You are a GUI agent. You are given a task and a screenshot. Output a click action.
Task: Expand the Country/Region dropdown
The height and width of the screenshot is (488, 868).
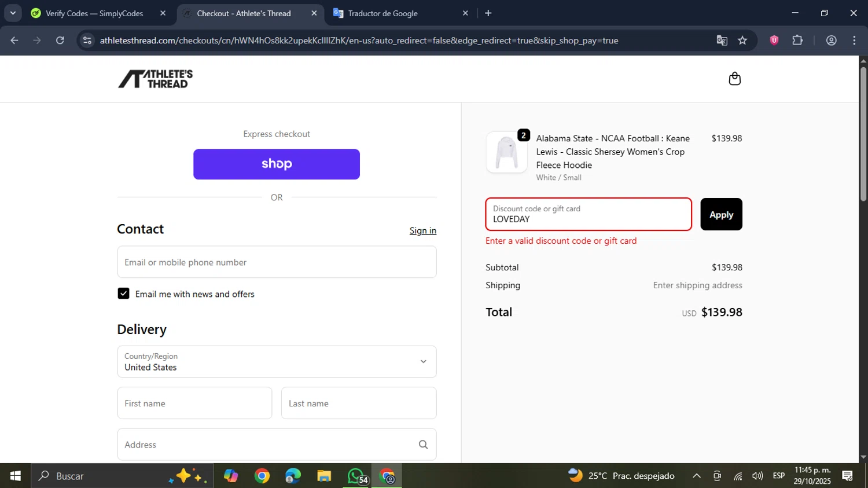[x=277, y=362]
